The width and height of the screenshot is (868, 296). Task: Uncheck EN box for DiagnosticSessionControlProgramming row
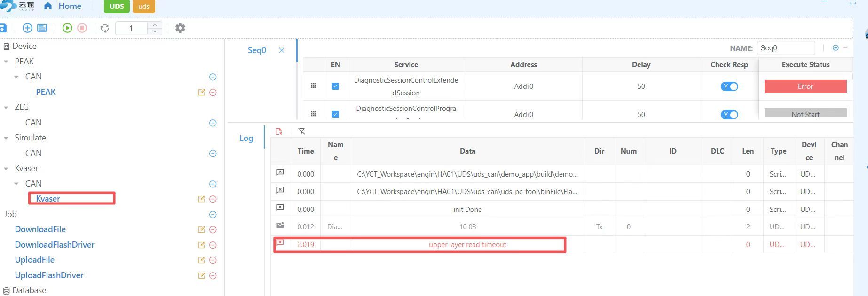tap(335, 114)
